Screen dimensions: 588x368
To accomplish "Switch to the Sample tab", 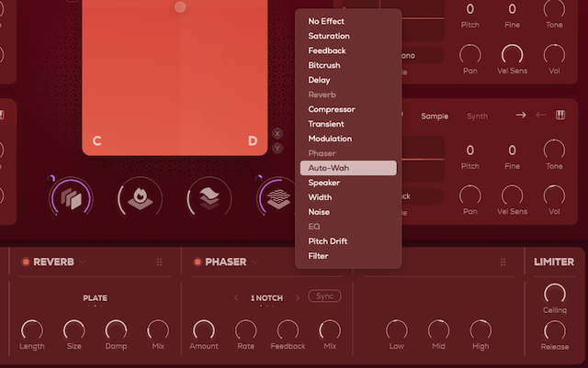I will click(x=435, y=116).
